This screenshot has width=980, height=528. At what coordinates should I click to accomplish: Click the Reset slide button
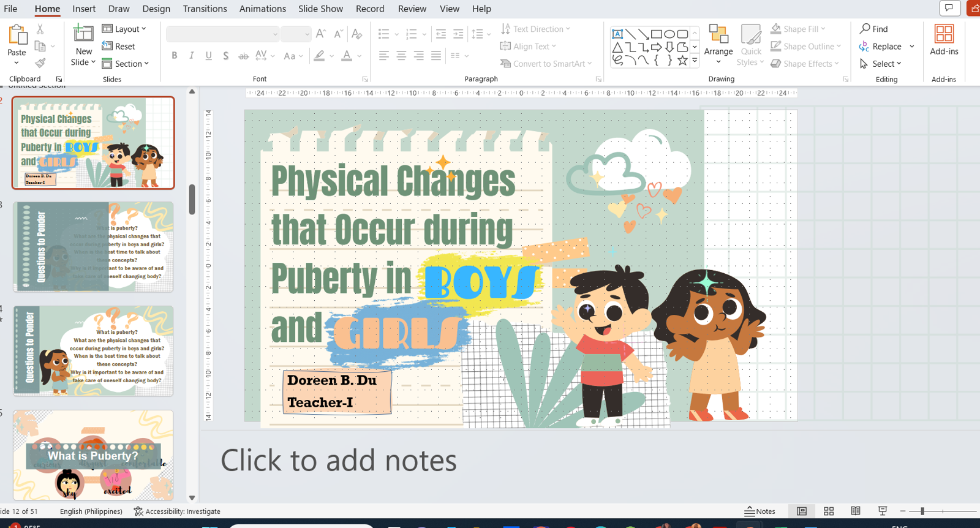119,46
